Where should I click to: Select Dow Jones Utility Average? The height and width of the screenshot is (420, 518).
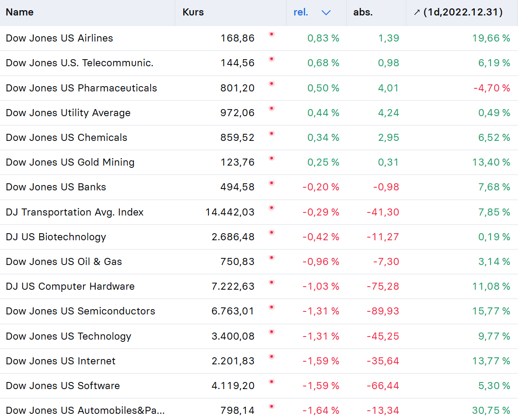(x=68, y=113)
